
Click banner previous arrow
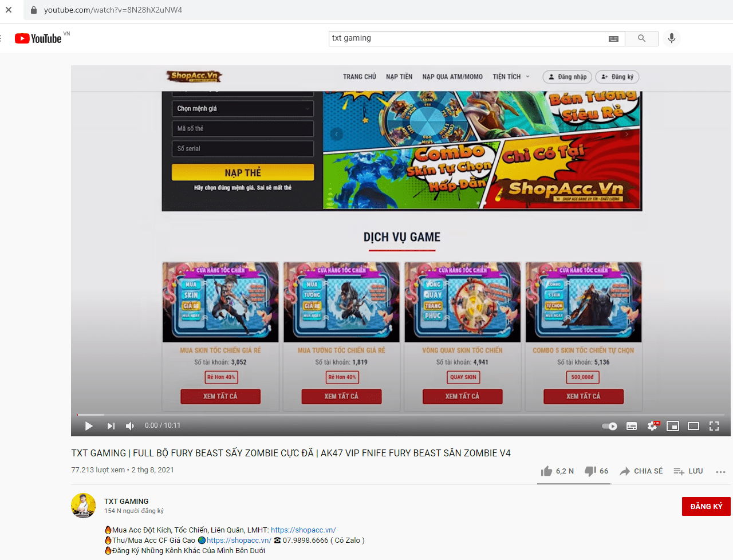[336, 134]
